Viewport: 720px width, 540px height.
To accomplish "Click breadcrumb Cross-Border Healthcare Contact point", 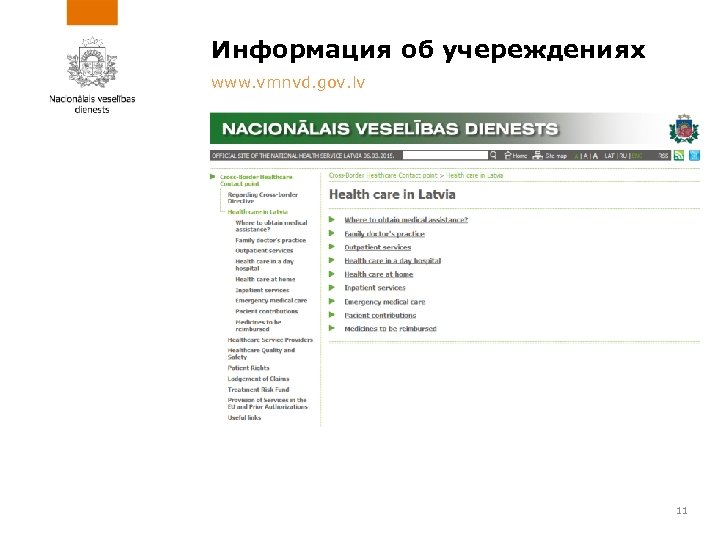I will [383, 176].
